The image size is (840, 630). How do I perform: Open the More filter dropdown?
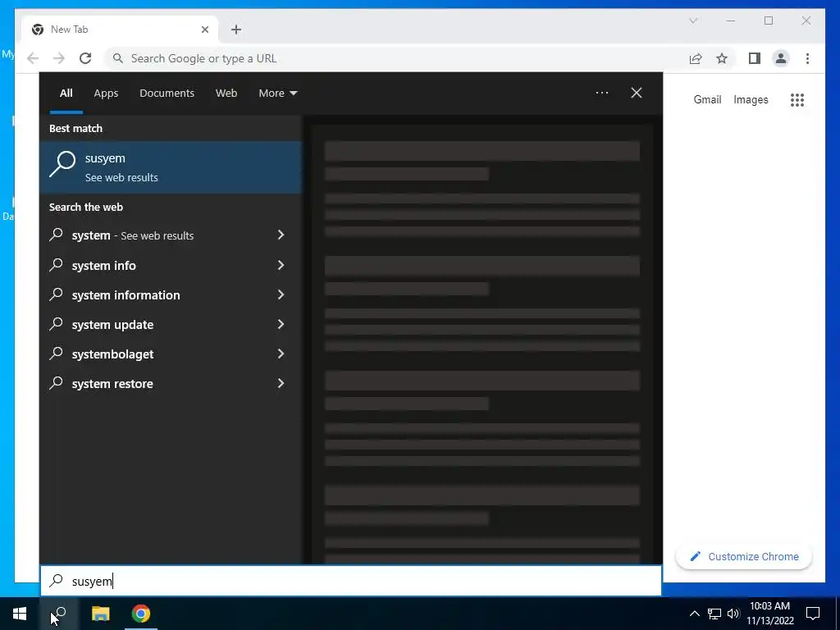click(277, 94)
